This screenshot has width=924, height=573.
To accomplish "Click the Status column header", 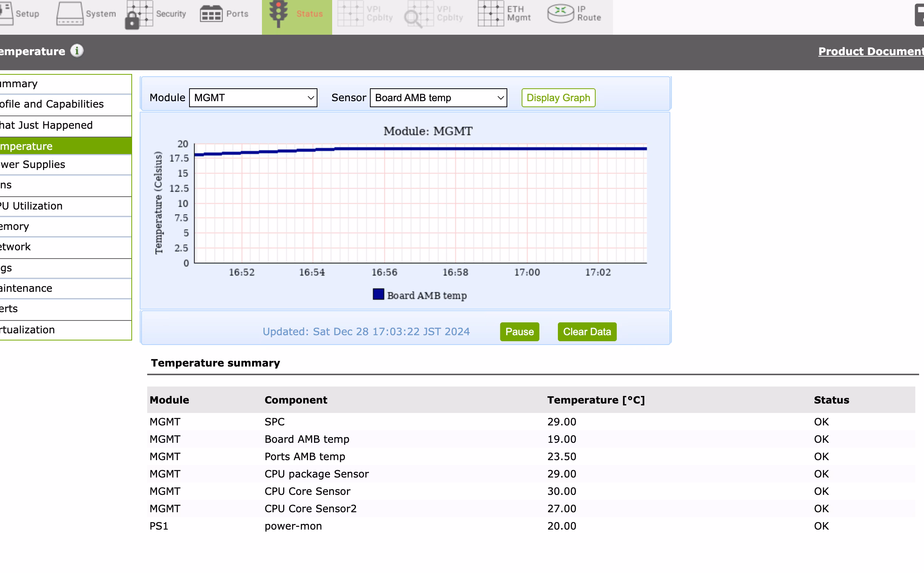I will [832, 400].
